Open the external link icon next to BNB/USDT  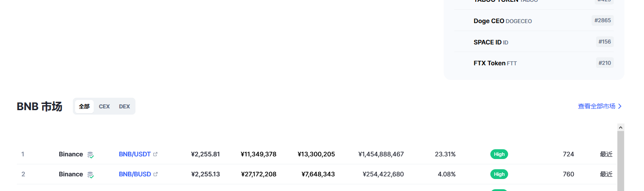(x=155, y=154)
